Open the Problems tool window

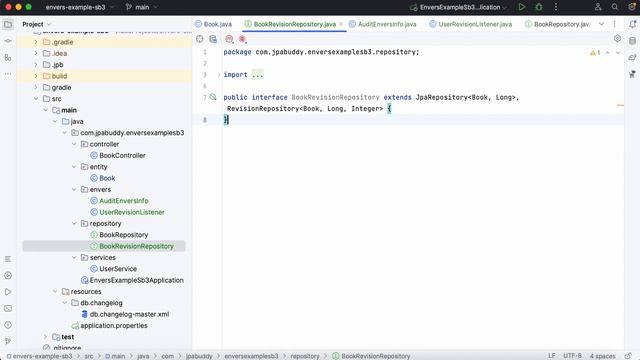8,325
